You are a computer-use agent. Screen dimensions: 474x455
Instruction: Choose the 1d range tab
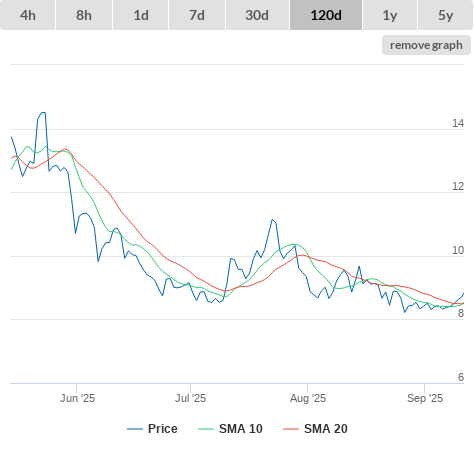(x=141, y=15)
